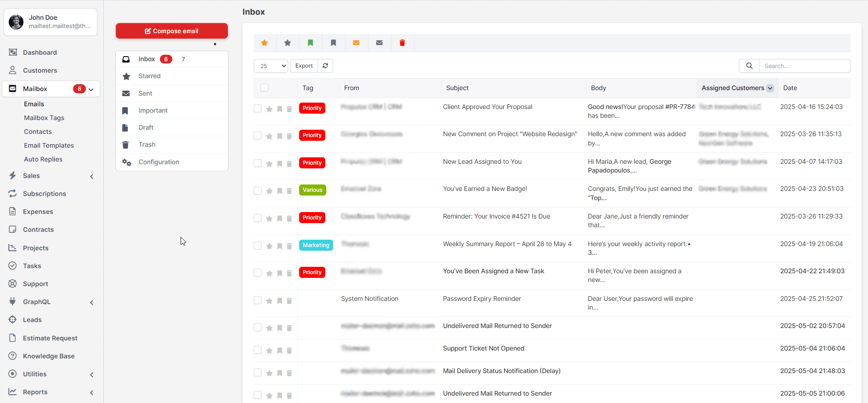This screenshot has height=403, width=868.
Task: Open the Starred folder
Action: pyautogui.click(x=171, y=76)
